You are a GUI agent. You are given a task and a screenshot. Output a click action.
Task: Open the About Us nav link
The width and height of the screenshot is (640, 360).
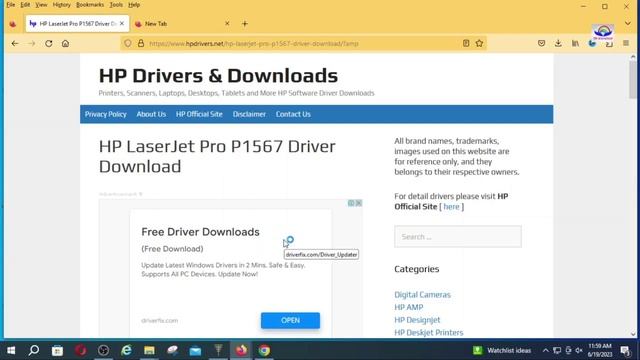[151, 114]
